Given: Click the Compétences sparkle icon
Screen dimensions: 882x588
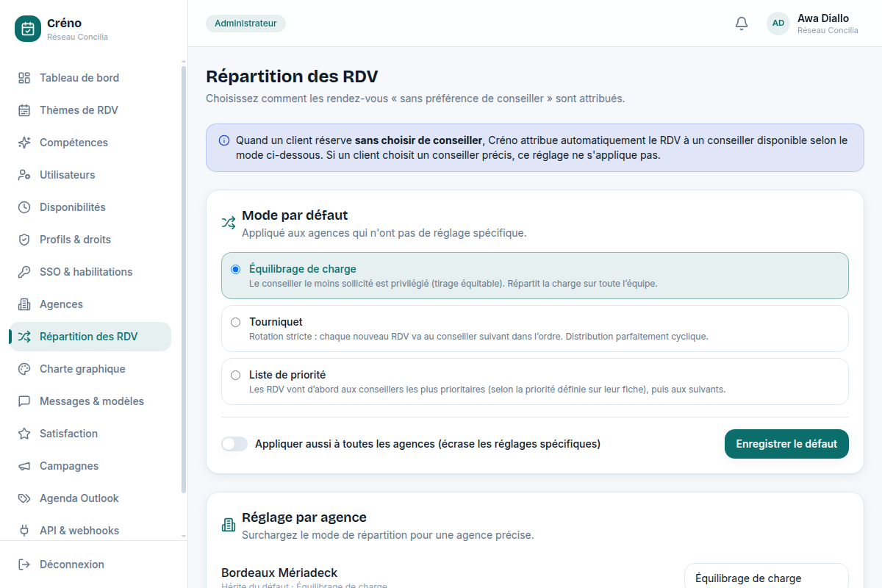Looking at the screenshot, I should click(x=24, y=143).
